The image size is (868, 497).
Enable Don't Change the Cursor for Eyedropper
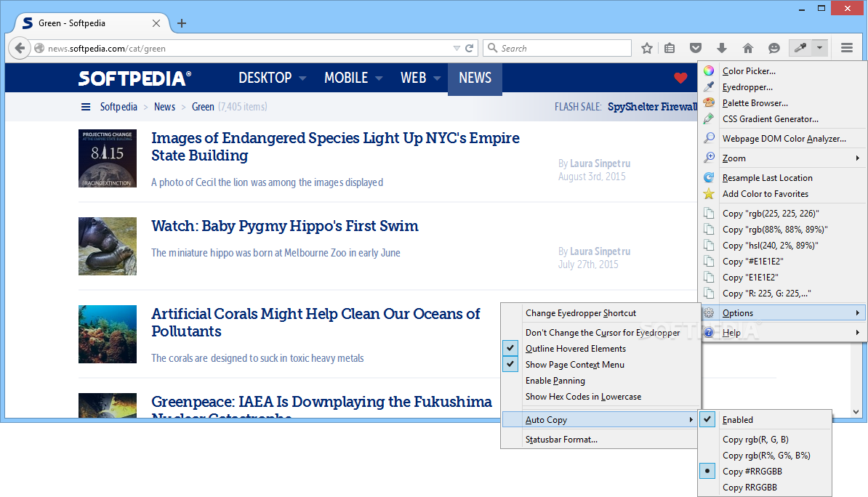(x=600, y=333)
